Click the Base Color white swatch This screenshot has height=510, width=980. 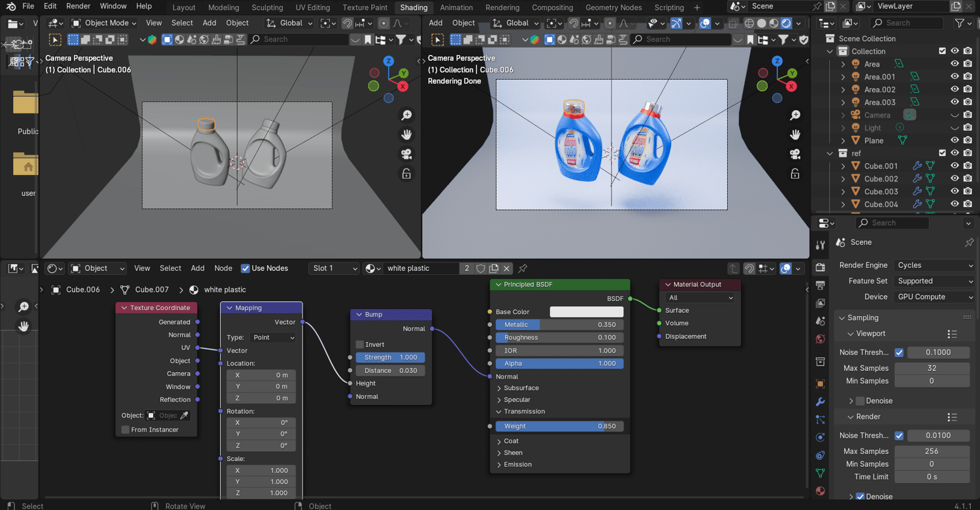pyautogui.click(x=586, y=312)
